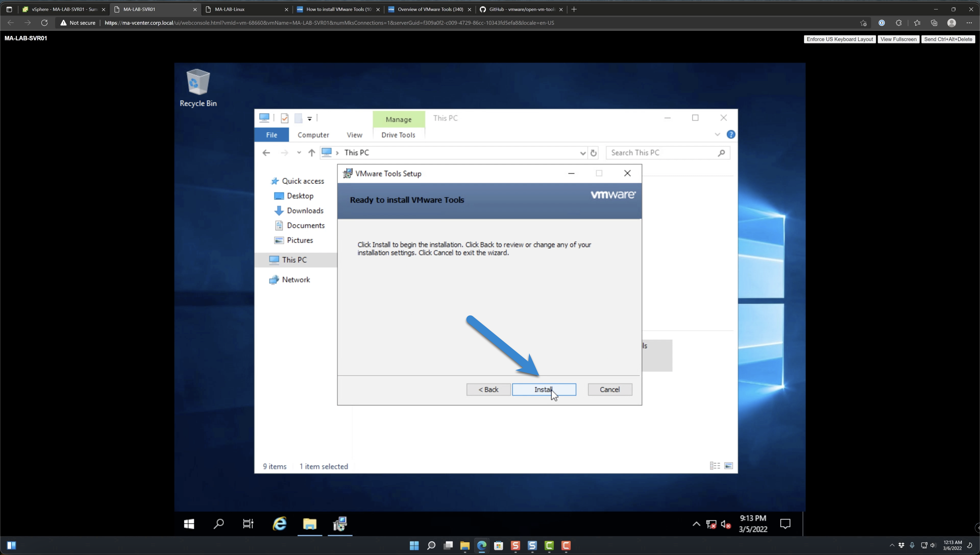Switch to Overview of VMware Tools tab
Screen dimensions: 980x555
point(430,9)
